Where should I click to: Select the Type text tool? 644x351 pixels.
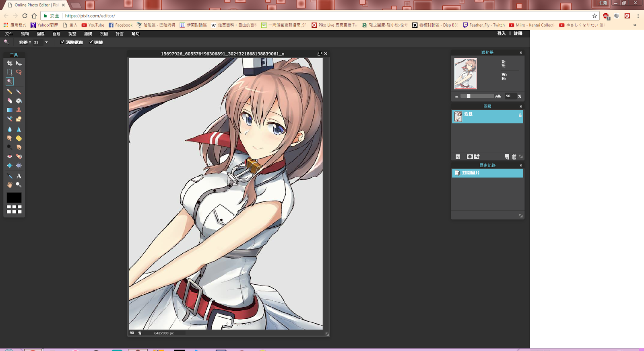[19, 176]
